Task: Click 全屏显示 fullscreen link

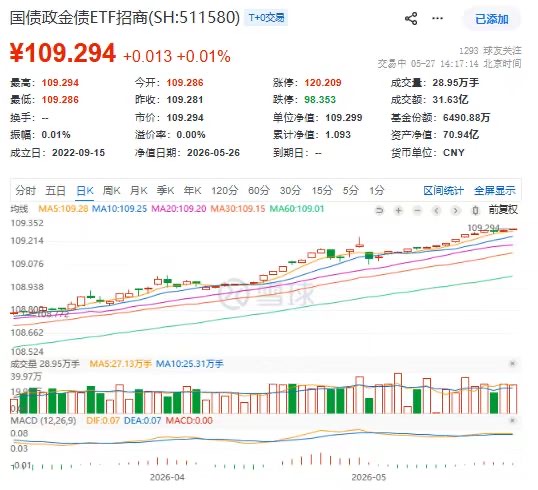Action: tap(495, 190)
